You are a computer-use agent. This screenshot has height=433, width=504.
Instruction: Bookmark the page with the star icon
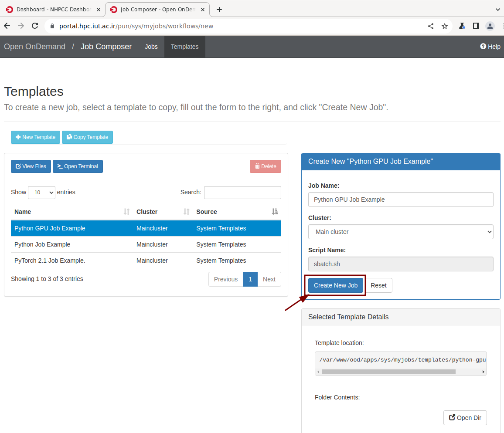445,26
